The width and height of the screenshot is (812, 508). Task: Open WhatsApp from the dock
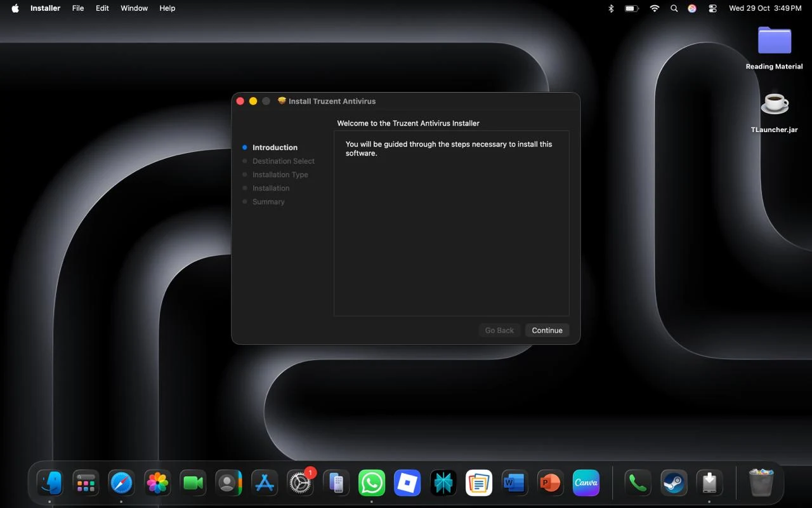372,483
